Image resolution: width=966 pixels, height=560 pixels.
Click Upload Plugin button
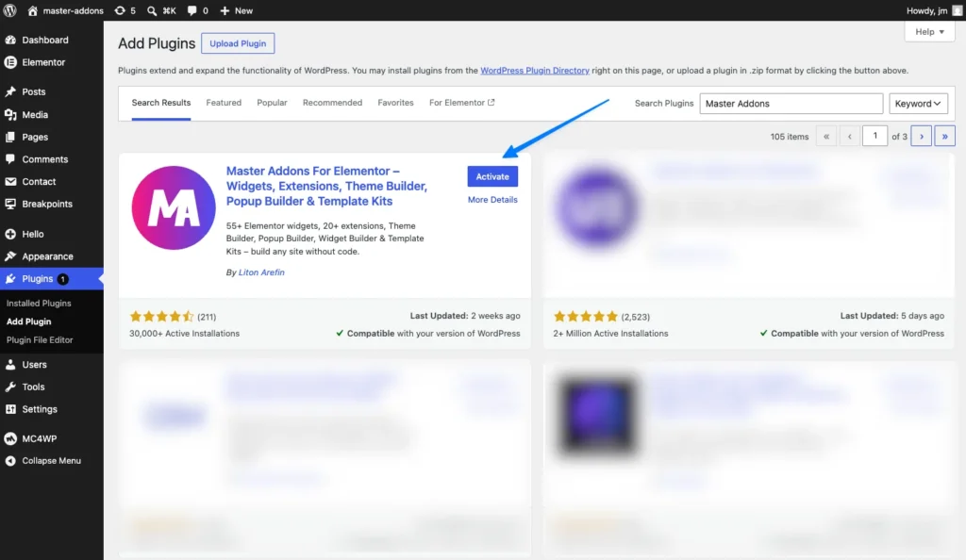click(x=238, y=43)
